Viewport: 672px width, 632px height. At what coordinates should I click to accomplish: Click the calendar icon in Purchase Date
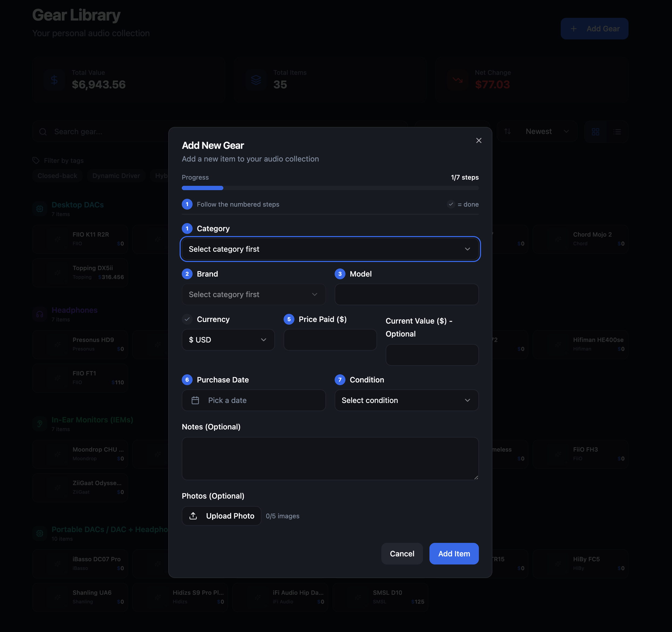coord(195,400)
